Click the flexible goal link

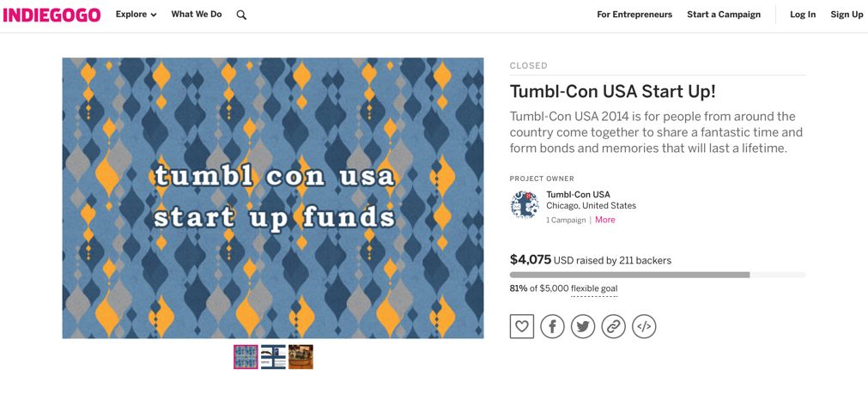pos(594,288)
